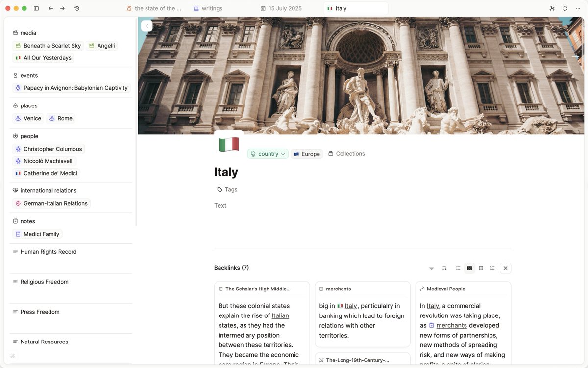Open German-Italian Relations item
This screenshot has height=368, width=588.
(x=51, y=203)
